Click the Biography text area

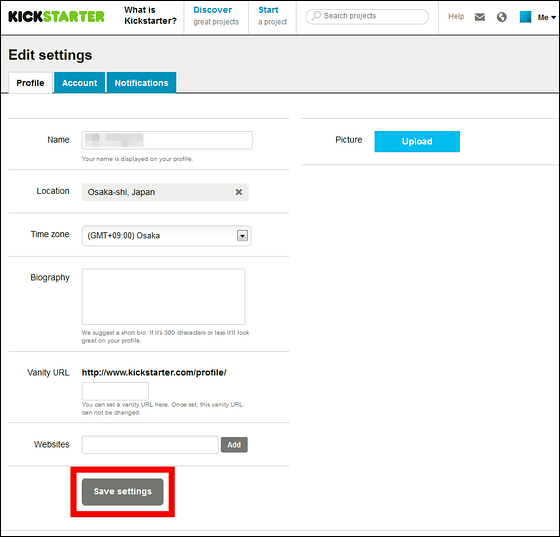(164, 297)
